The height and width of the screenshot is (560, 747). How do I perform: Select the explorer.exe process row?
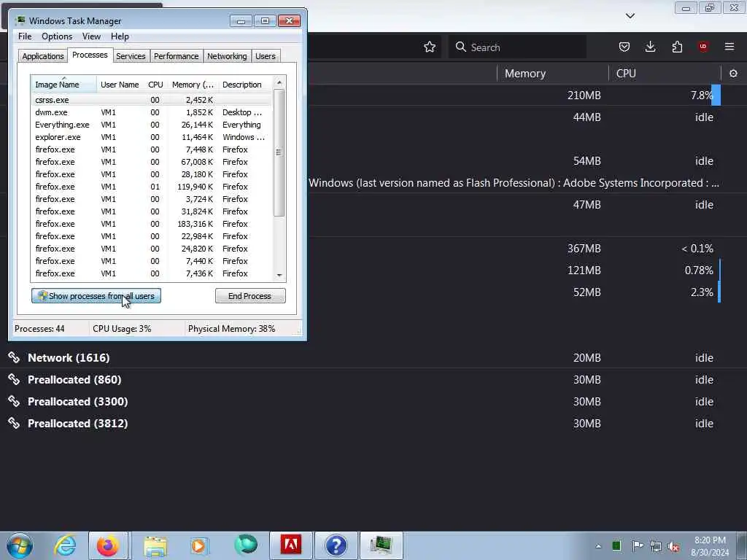152,136
